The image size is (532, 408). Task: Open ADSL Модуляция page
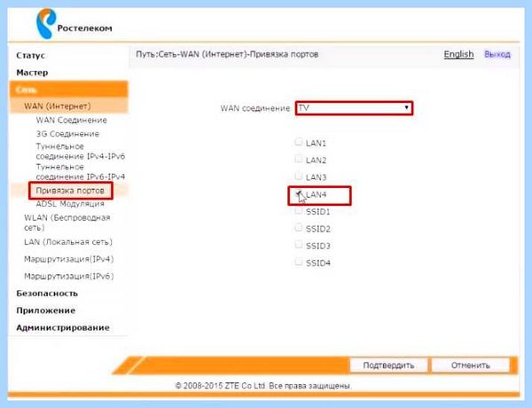coord(70,204)
